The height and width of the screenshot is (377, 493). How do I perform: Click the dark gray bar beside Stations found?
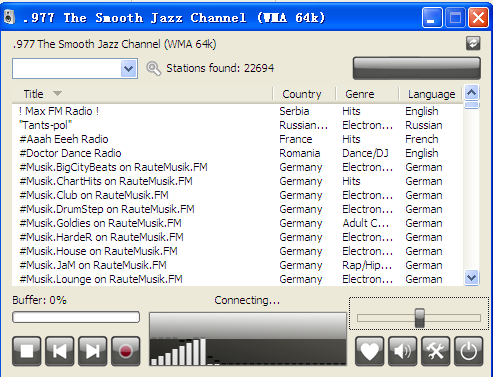(417, 68)
